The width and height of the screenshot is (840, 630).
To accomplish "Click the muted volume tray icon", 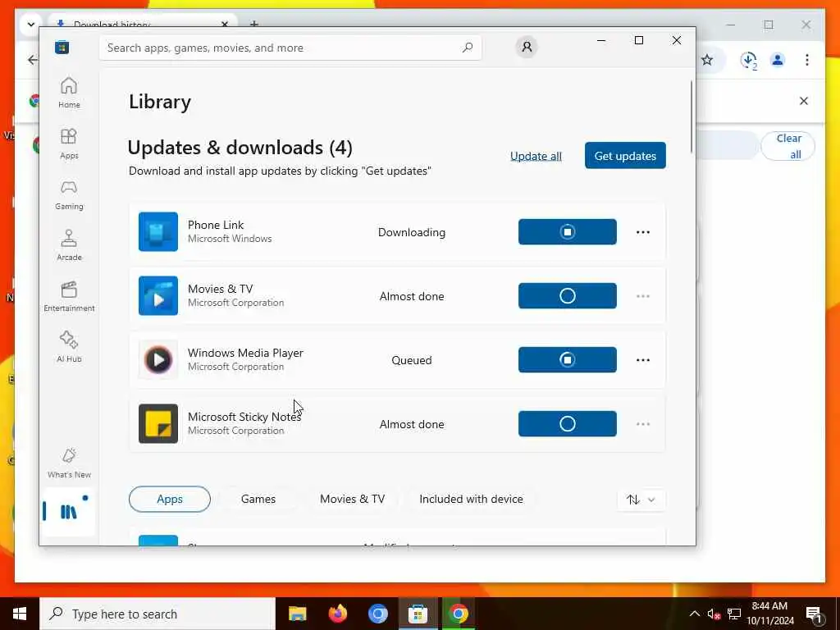I will click(714, 614).
